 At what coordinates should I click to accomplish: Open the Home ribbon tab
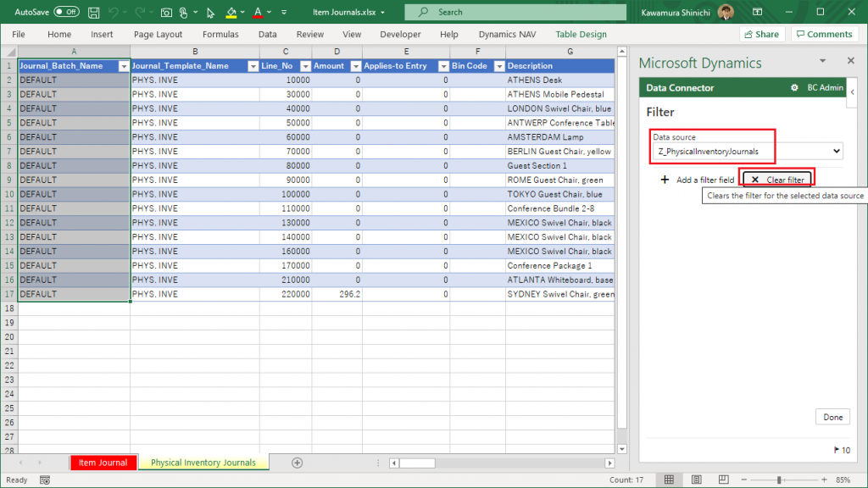(x=59, y=34)
